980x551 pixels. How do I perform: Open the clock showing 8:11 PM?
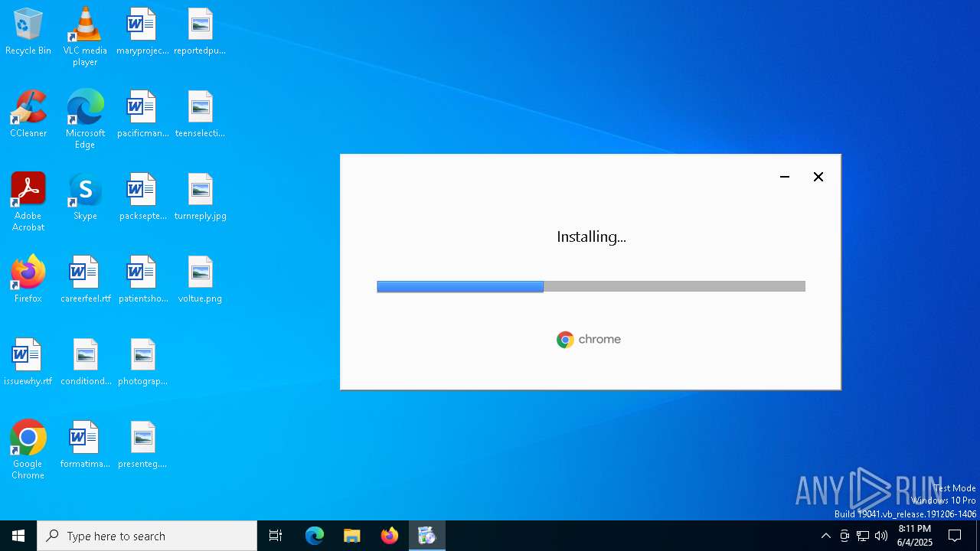915,536
